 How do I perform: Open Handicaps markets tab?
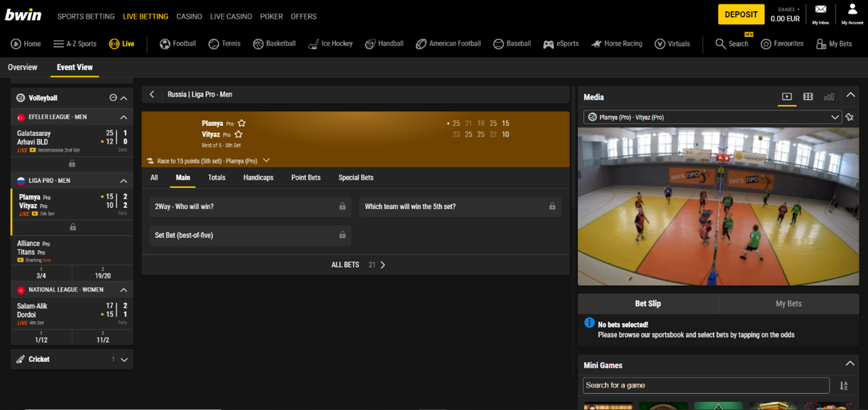(x=258, y=178)
